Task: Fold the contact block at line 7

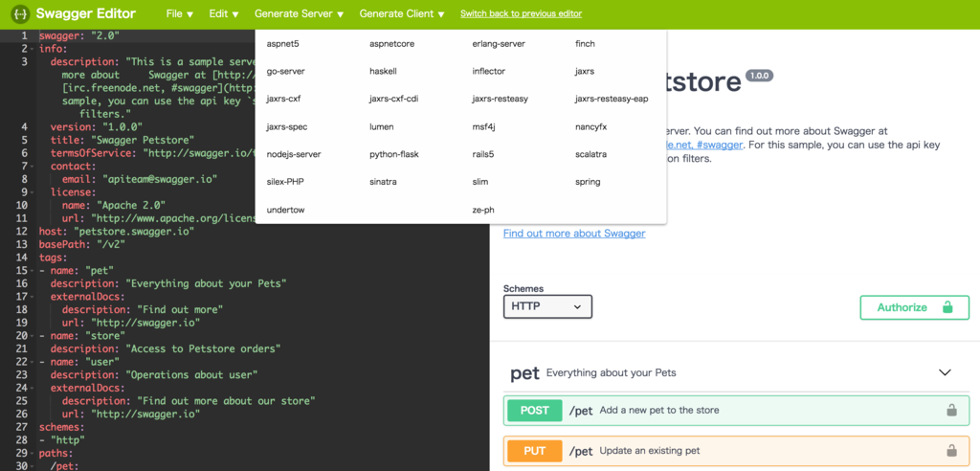Action: coord(32,167)
